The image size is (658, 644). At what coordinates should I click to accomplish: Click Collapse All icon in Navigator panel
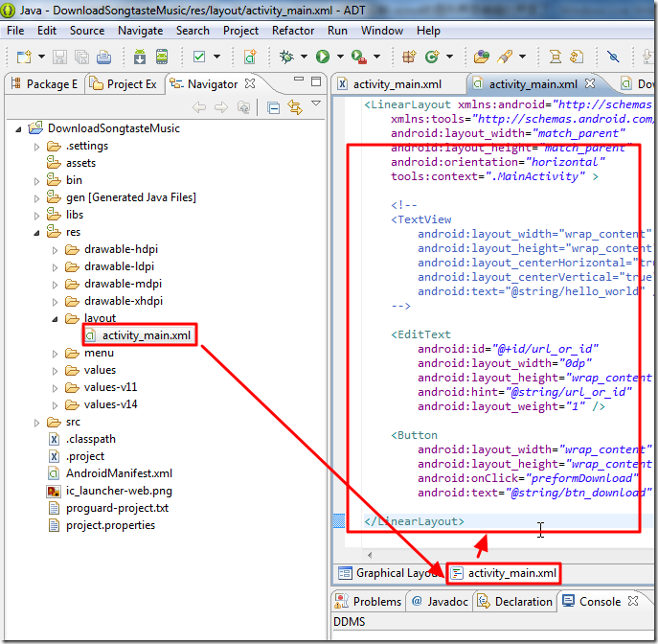(274, 107)
